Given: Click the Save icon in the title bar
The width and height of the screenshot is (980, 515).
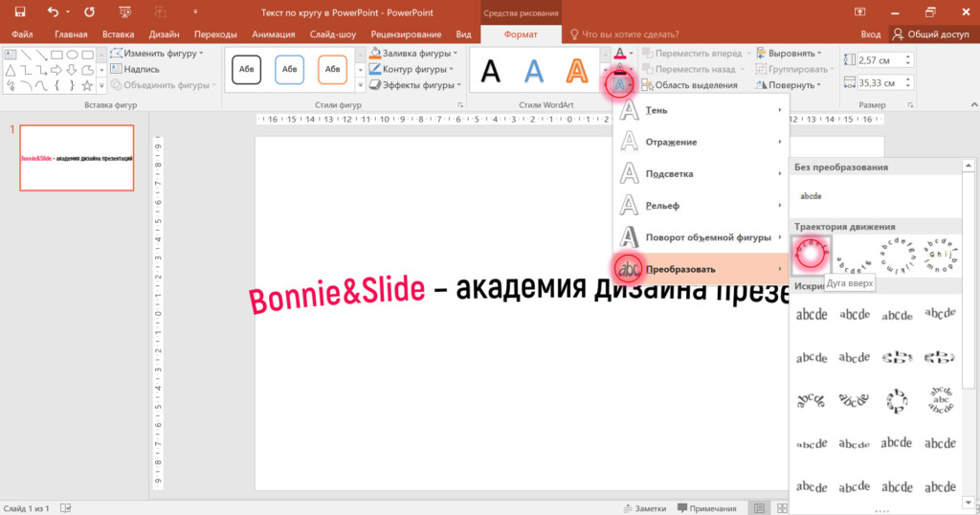Looking at the screenshot, I should click(20, 12).
